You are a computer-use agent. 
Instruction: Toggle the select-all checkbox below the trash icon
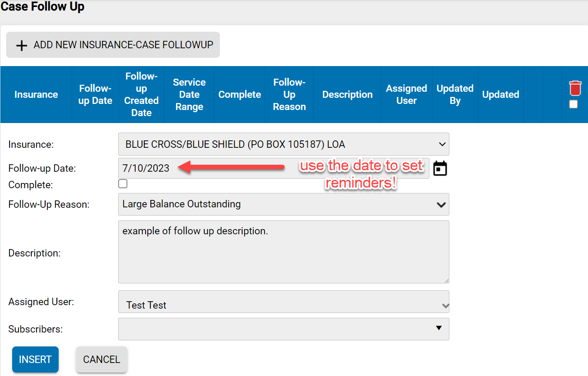(x=573, y=104)
